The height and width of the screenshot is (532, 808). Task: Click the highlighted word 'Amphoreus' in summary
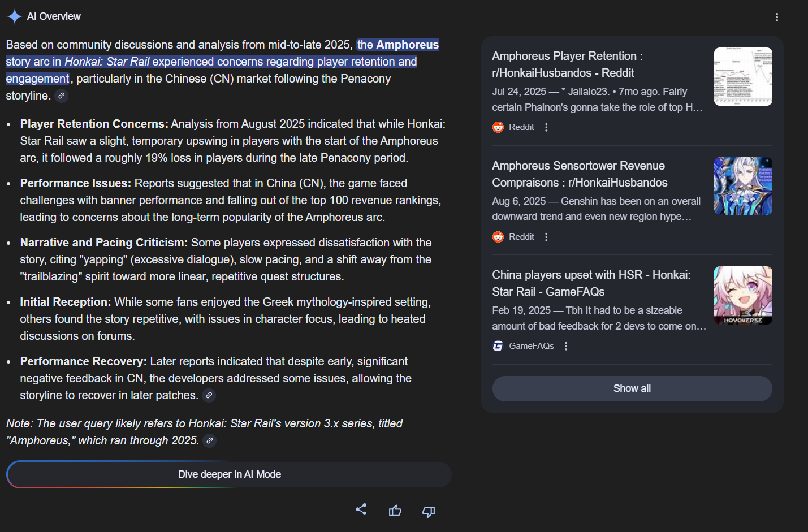pyautogui.click(x=408, y=45)
